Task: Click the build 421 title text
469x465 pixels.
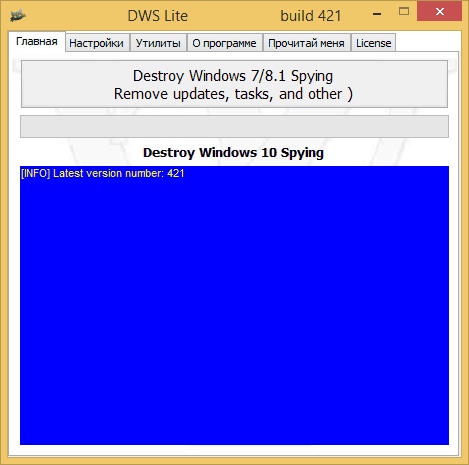Action: pos(311,16)
